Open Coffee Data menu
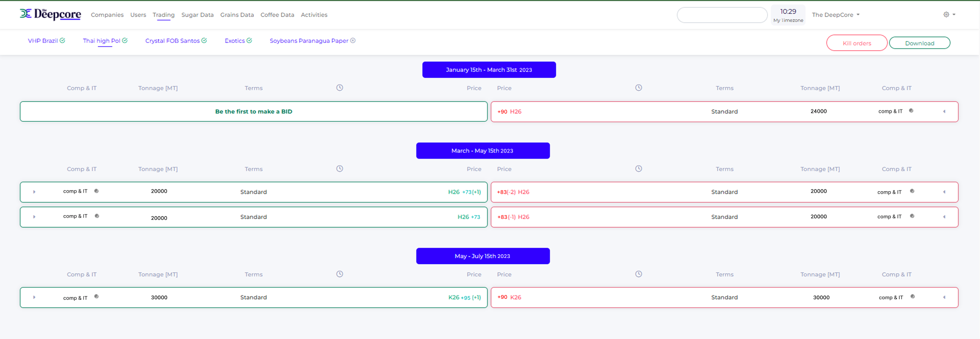Image resolution: width=980 pixels, height=339 pixels. (x=277, y=15)
